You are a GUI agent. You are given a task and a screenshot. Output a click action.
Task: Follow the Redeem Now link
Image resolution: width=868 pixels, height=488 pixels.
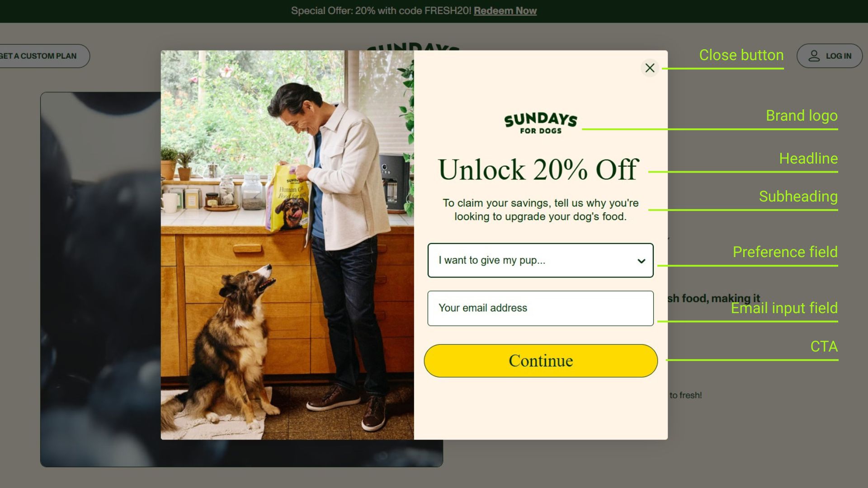point(505,11)
